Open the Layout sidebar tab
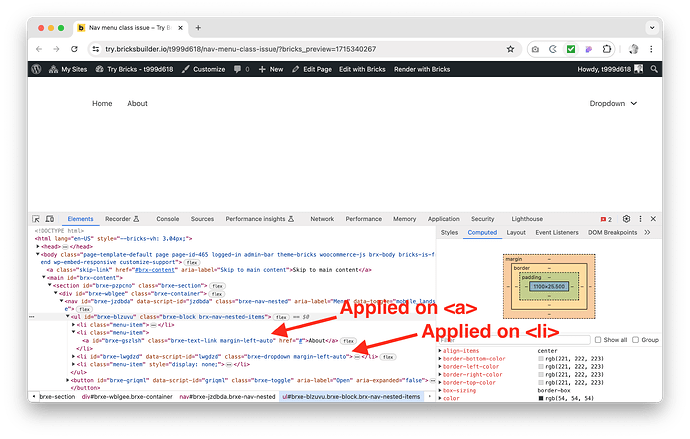Image resolution: width=690 pixels, height=439 pixels. point(516,232)
